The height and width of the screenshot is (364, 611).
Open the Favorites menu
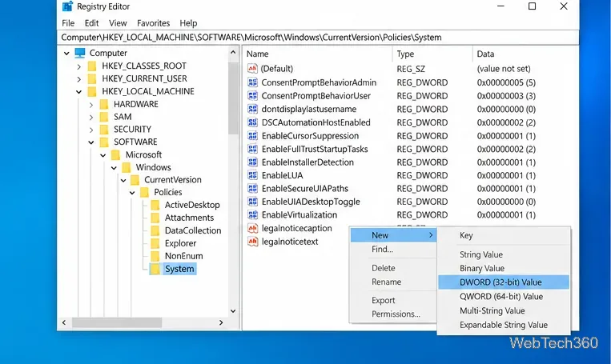153,23
